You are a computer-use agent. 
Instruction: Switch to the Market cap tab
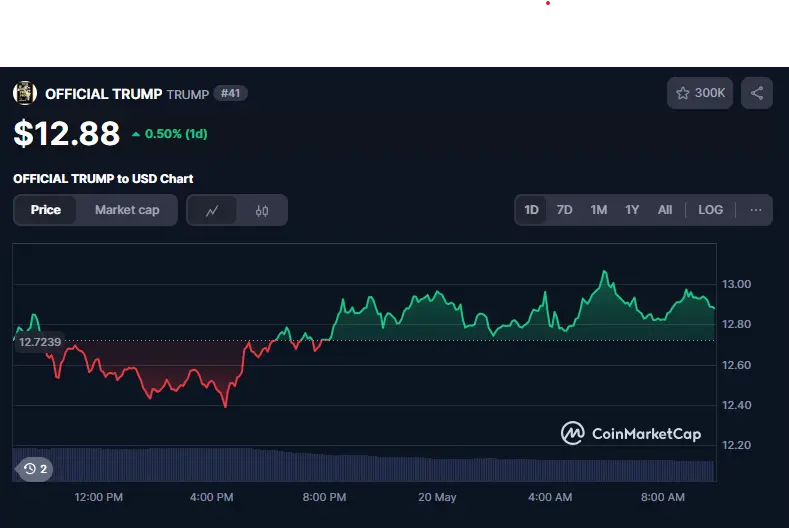click(x=127, y=210)
